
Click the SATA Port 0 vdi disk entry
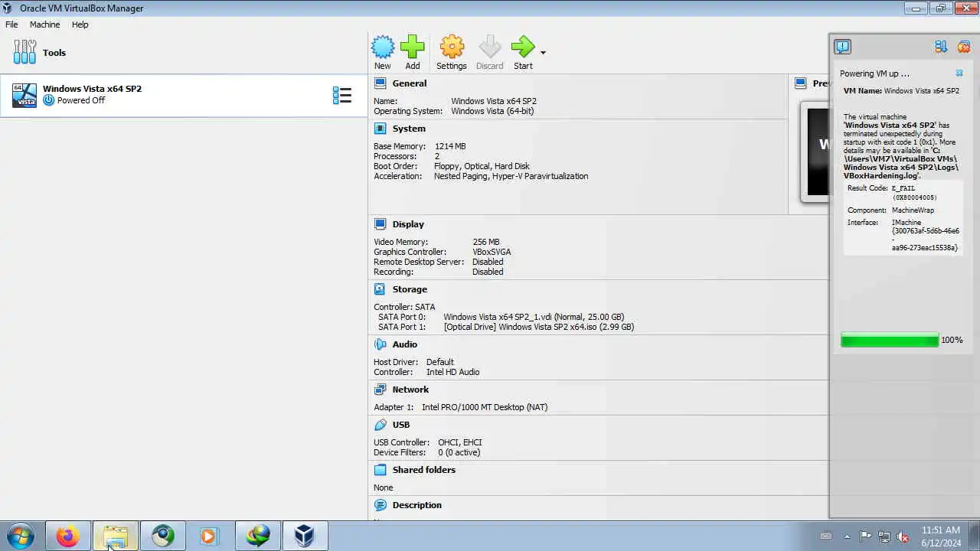click(x=534, y=317)
